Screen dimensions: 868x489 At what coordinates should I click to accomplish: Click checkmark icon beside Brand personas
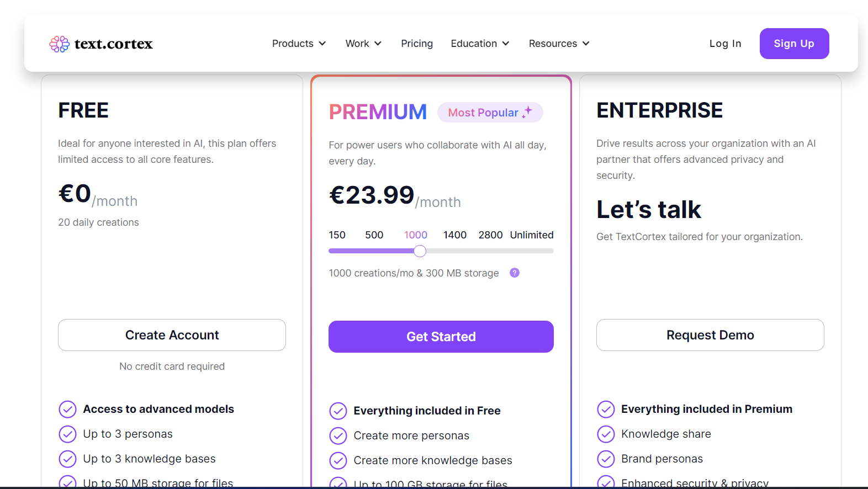pyautogui.click(x=606, y=459)
